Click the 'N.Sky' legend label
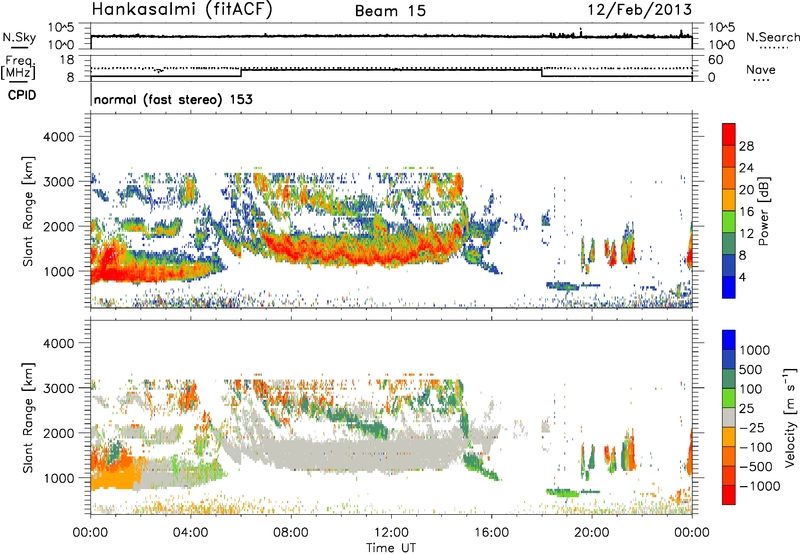 click(19, 37)
